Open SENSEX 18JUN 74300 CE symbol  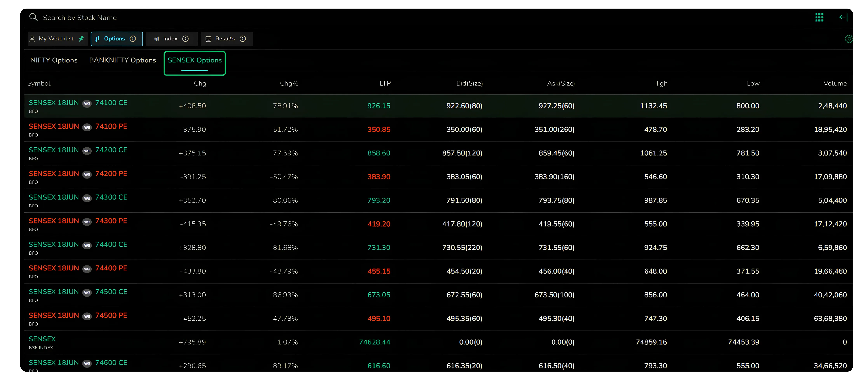[x=78, y=197]
